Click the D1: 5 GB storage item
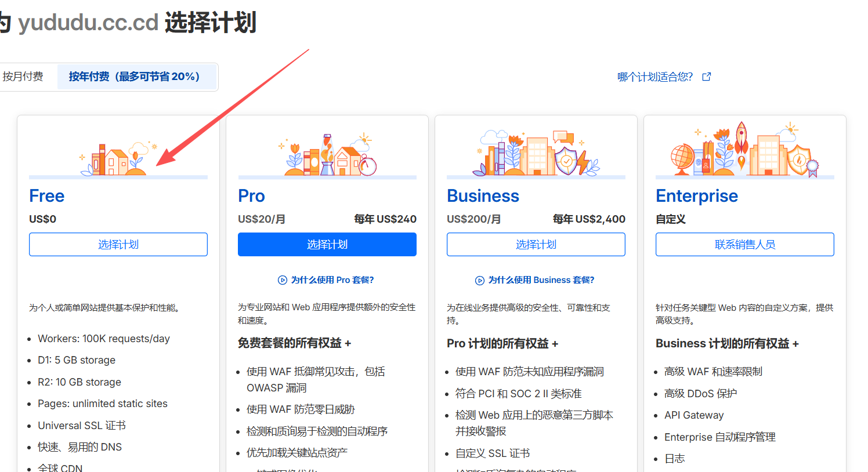 (77, 360)
